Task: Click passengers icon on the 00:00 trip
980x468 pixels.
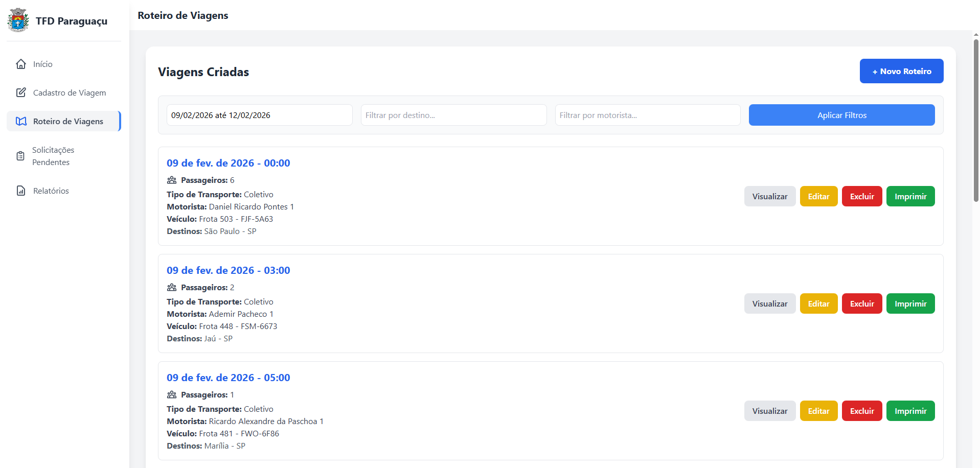Action: 172,180
